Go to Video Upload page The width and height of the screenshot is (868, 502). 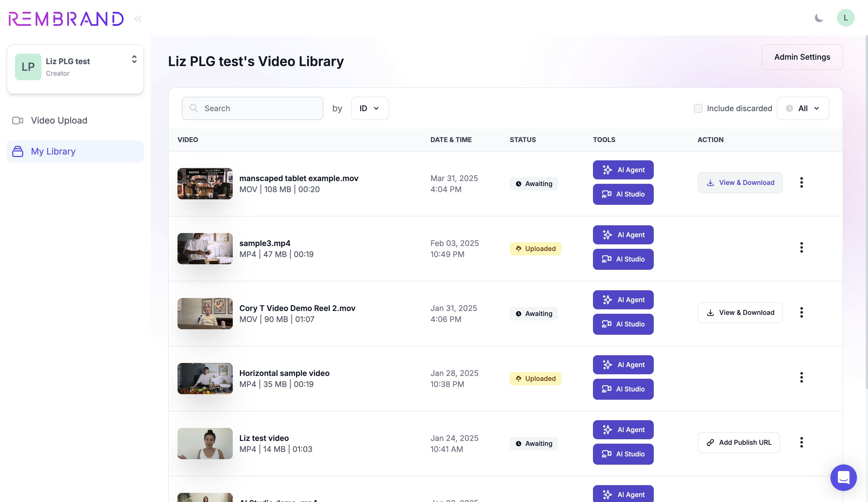click(x=75, y=120)
